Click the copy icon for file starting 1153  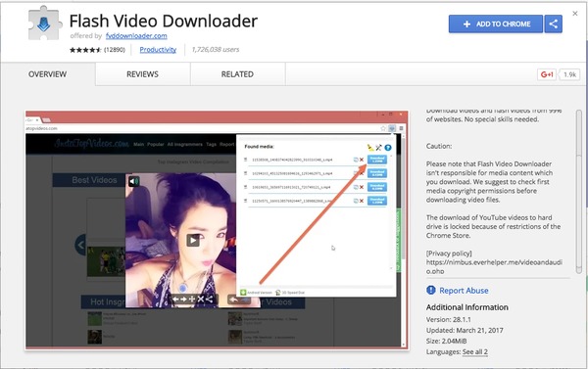(356, 160)
